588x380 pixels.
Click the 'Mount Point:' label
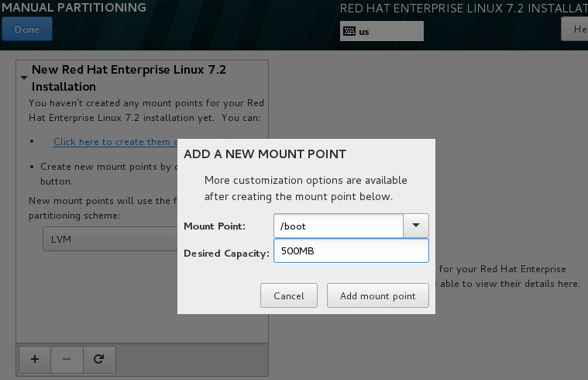215,226
